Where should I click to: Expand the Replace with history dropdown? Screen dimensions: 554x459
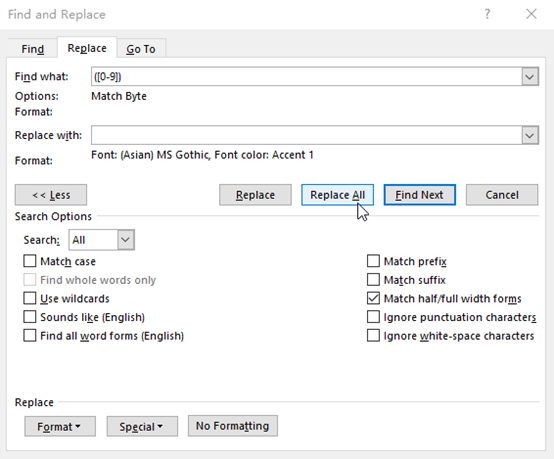[x=530, y=135]
